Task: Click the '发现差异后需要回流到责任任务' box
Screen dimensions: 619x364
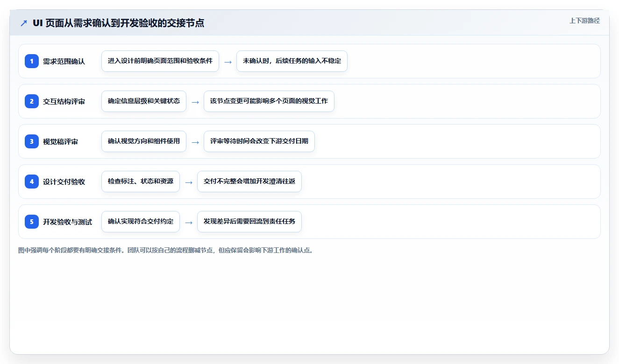Action: pyautogui.click(x=249, y=222)
